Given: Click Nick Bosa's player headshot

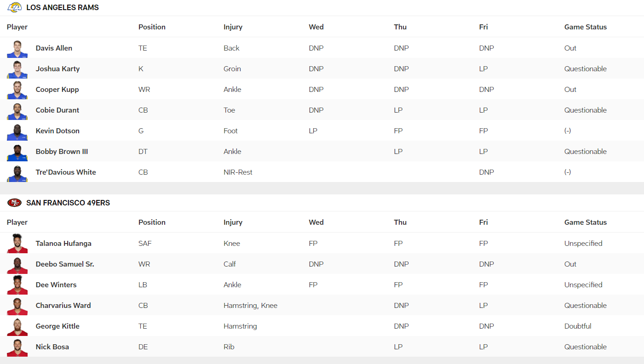Looking at the screenshot, I should 17,347.
